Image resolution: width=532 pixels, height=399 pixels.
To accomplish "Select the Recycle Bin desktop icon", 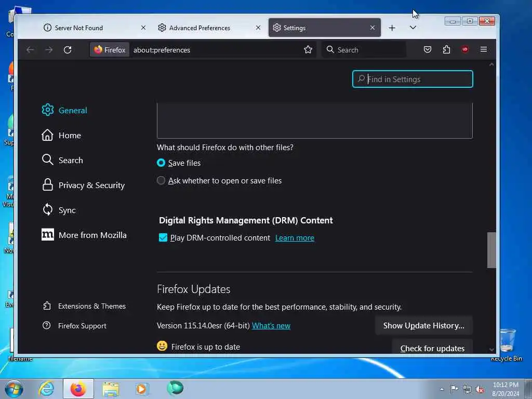I will pos(507,345).
